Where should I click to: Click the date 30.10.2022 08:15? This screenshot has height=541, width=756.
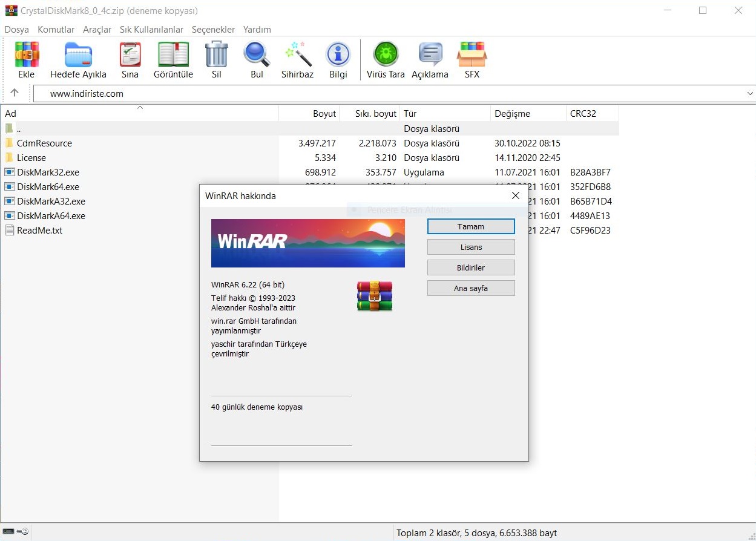pos(527,143)
